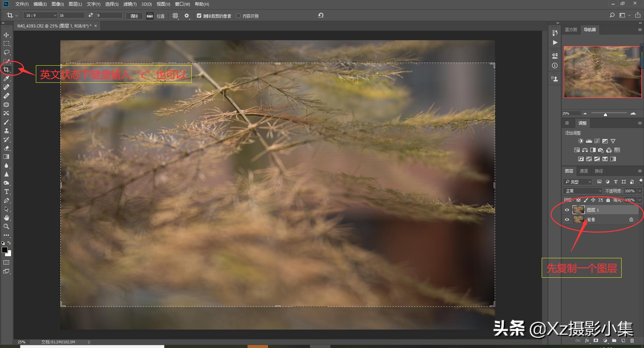644x348 pixels.
Task: Open the 类型 layer filter dropdown
Action: click(578, 182)
